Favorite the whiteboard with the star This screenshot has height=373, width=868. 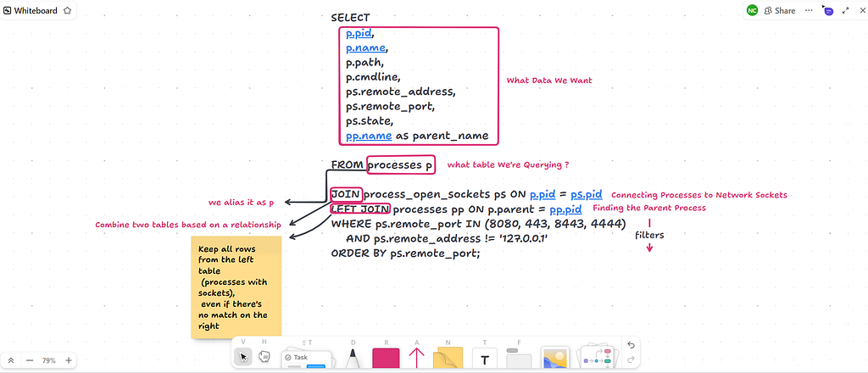[x=68, y=10]
